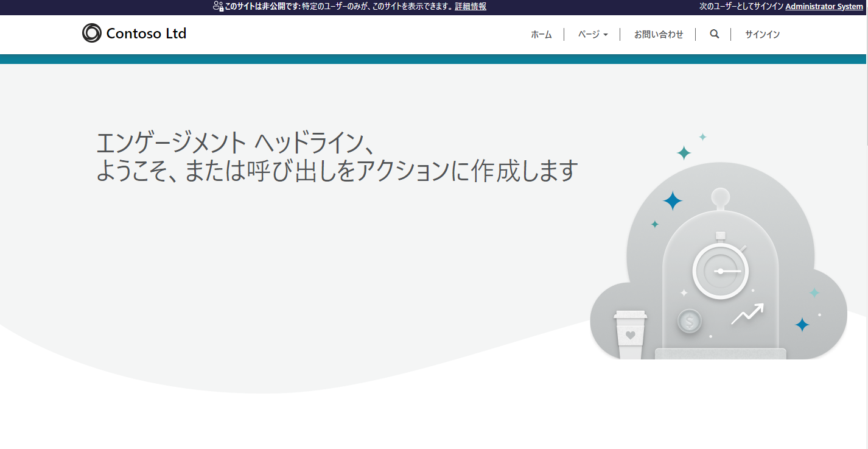Click the rising trend arrow illustration
The height and width of the screenshot is (449, 868).
click(x=747, y=314)
